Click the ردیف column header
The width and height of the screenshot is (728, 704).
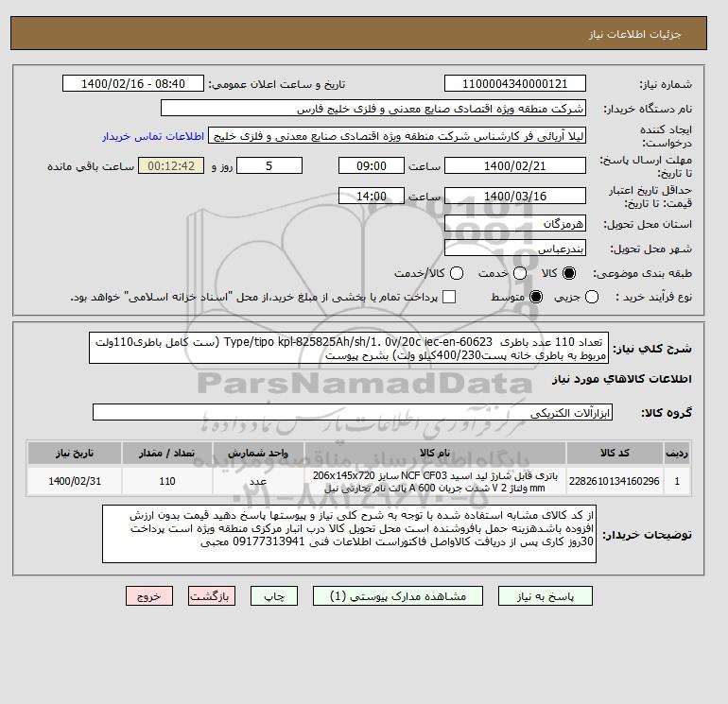677,453
